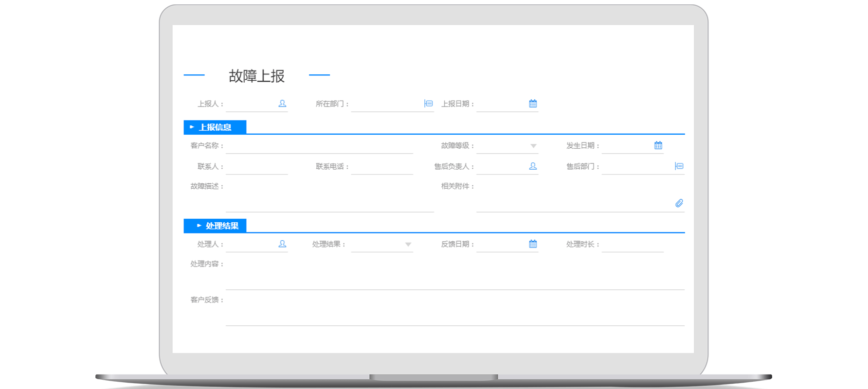Click the 处理内容 text area
The height and width of the screenshot is (389, 868).
click(x=455, y=276)
